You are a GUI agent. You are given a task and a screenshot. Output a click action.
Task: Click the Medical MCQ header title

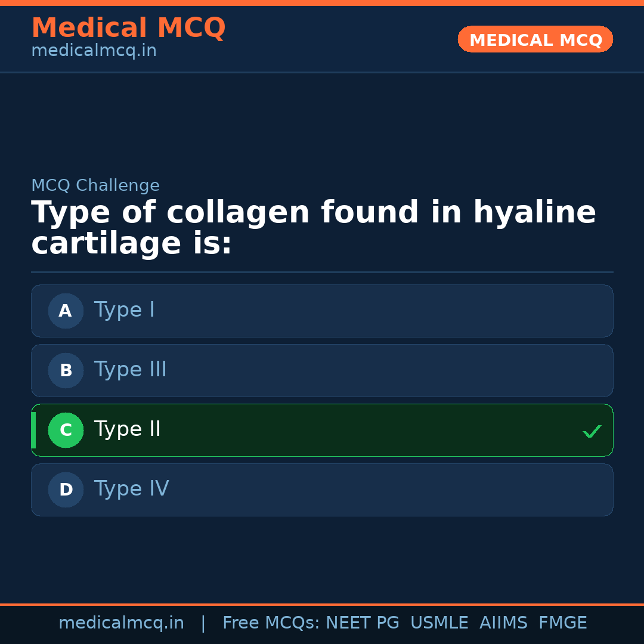click(x=128, y=28)
